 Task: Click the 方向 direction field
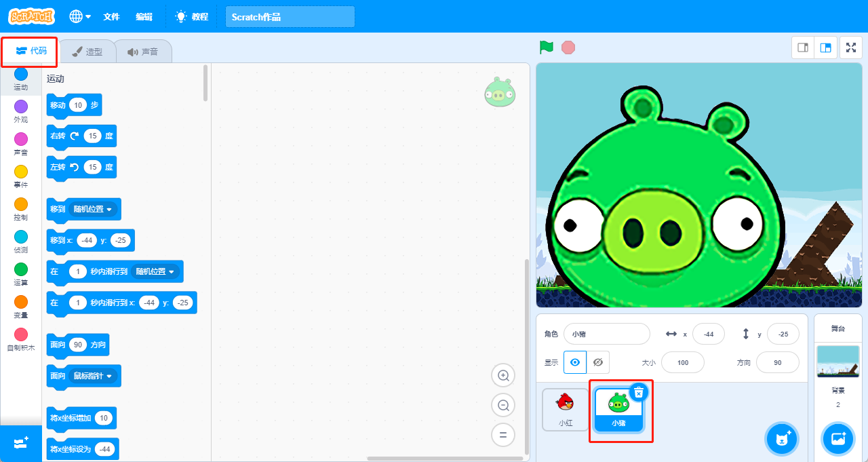[x=778, y=362]
